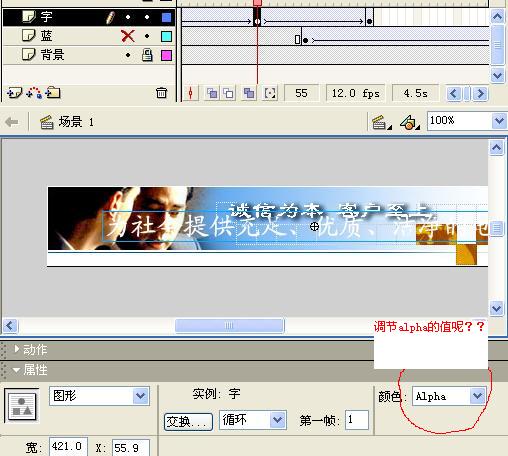This screenshot has width=508, height=456.
Task: Open the Edit Symbols menu icon
Action: point(410,122)
